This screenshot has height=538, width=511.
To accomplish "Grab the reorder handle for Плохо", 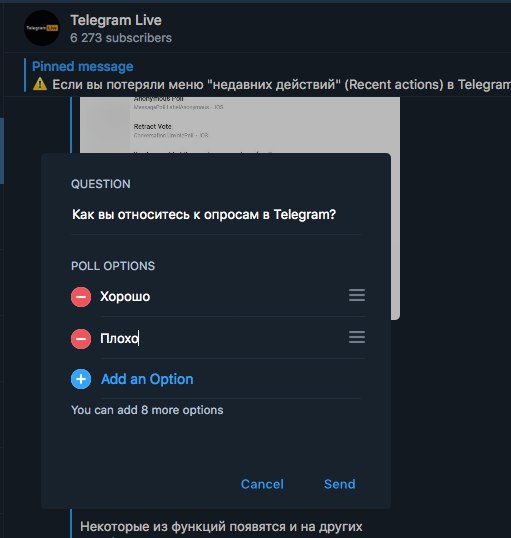I will [x=357, y=337].
